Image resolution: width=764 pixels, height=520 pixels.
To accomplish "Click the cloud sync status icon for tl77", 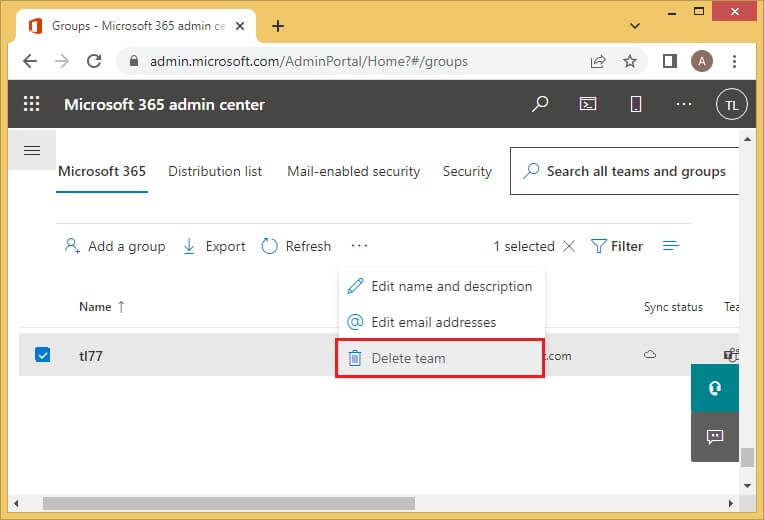I will tap(649, 354).
